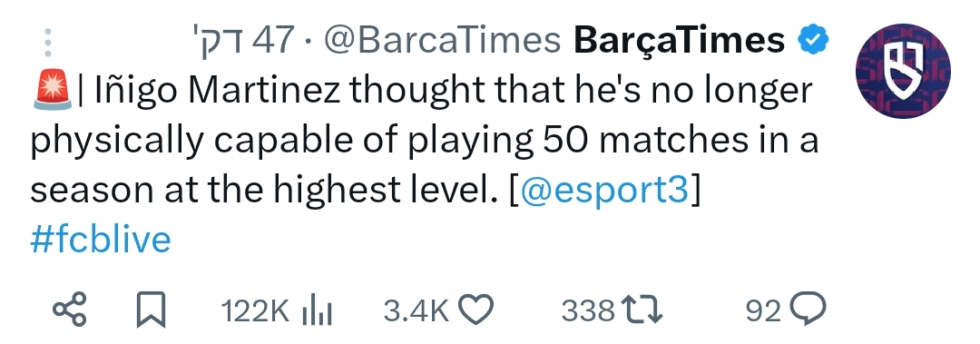Viewport: 980px width, 344px height.
Task: Open replies via speech bubble icon
Action: (808, 310)
